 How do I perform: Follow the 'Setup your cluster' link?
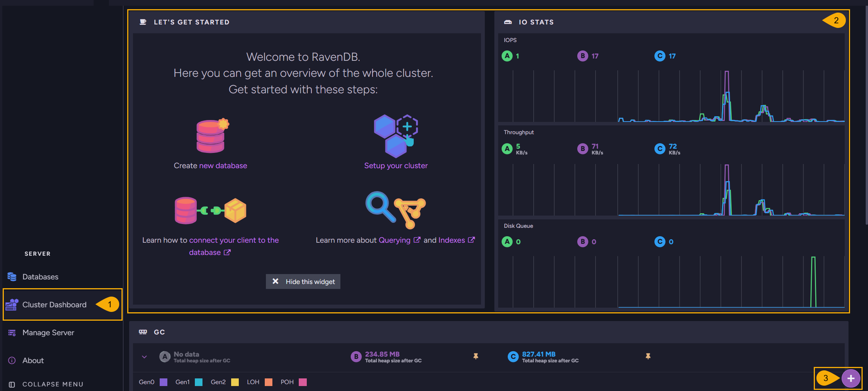(396, 165)
